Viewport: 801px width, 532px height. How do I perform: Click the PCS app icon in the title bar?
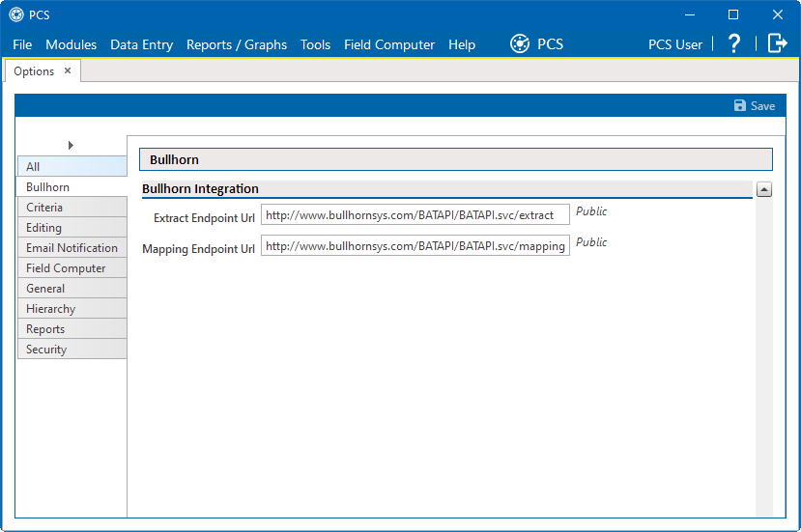16,14
